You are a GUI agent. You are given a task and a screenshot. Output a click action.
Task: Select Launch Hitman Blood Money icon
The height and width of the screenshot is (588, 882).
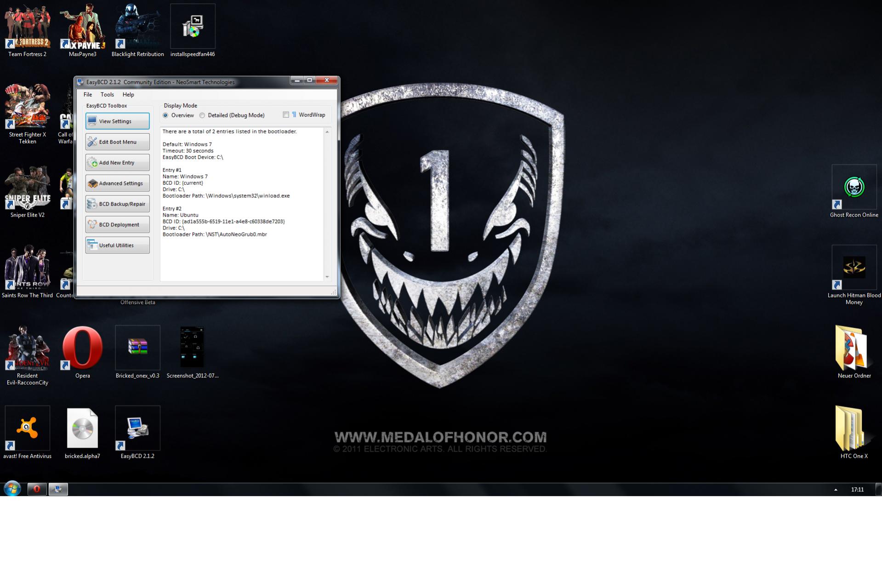[x=854, y=275]
